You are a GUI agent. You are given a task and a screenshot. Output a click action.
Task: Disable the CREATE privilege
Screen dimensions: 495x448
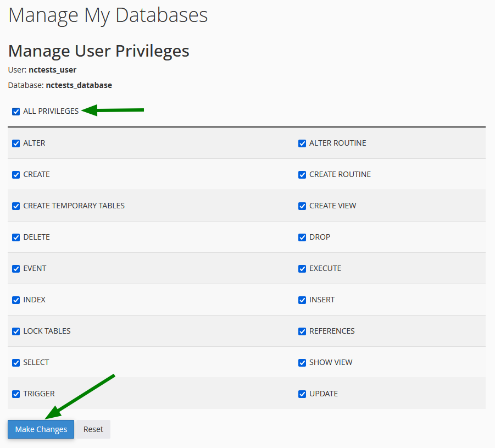[16, 174]
